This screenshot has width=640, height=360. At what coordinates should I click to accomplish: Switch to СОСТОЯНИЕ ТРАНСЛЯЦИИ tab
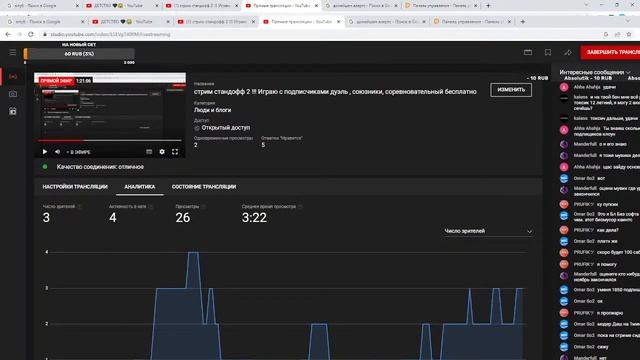pyautogui.click(x=204, y=187)
